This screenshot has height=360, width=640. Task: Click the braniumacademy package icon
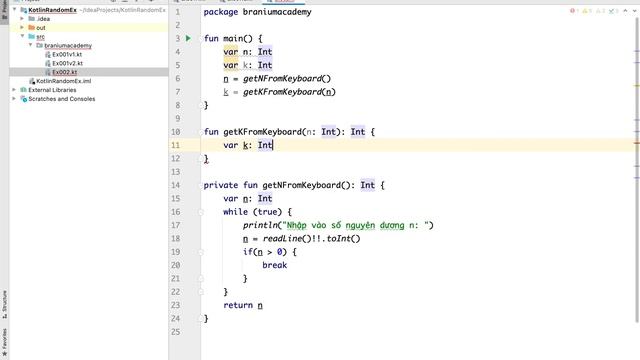(x=40, y=46)
